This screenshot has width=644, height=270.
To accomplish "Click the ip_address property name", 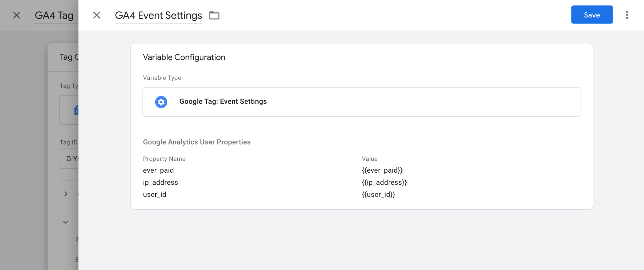I will 160,182.
